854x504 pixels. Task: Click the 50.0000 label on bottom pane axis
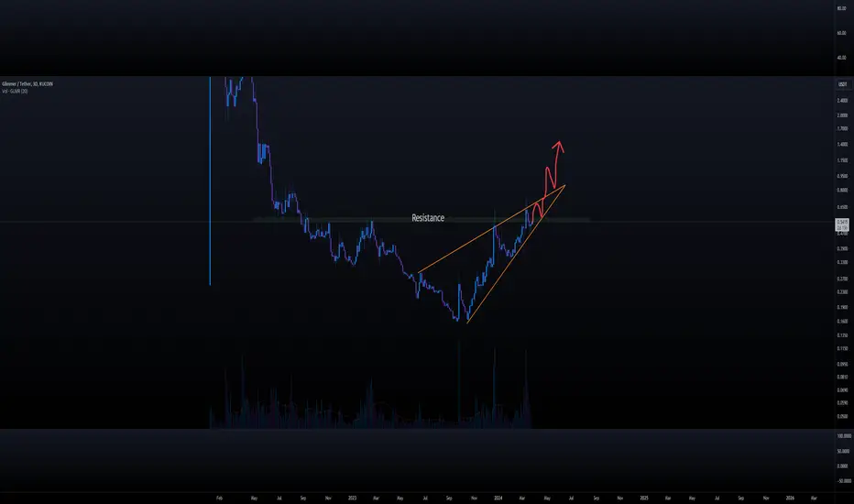tap(844, 452)
